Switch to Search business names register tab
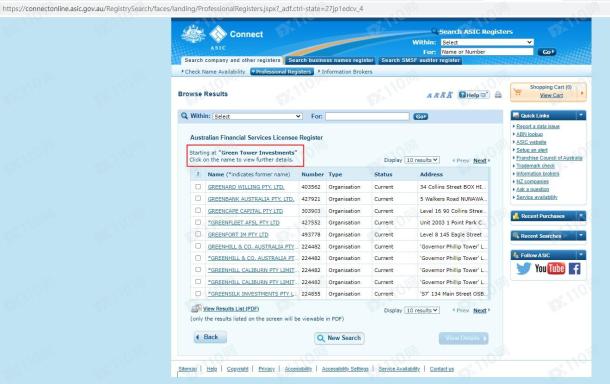The height and width of the screenshot is (384, 610). 331,60
